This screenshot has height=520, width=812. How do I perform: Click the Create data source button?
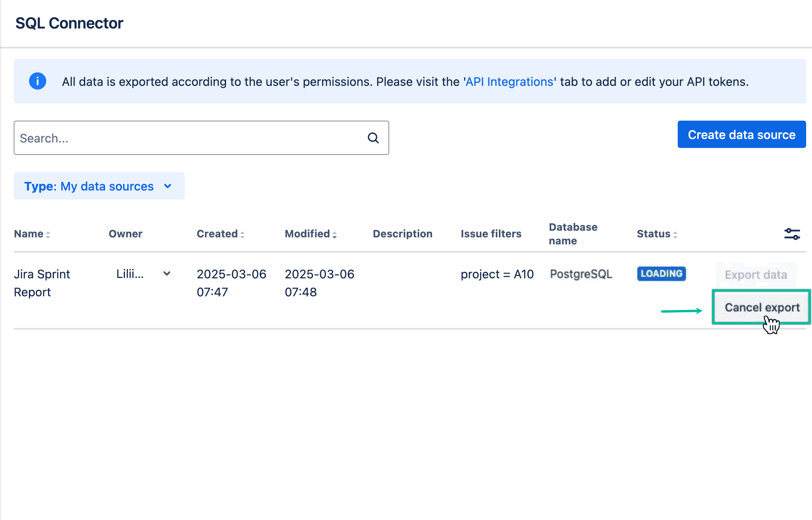point(741,134)
